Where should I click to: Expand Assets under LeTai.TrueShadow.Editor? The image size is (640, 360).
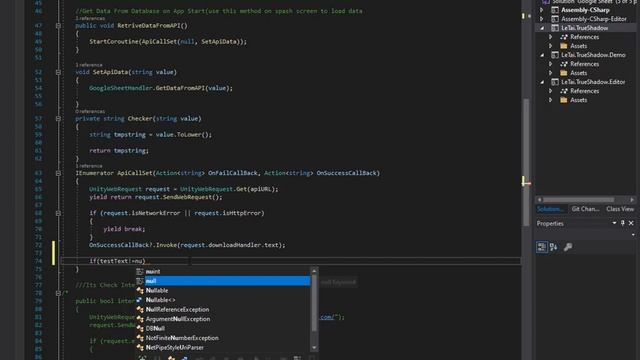551,100
